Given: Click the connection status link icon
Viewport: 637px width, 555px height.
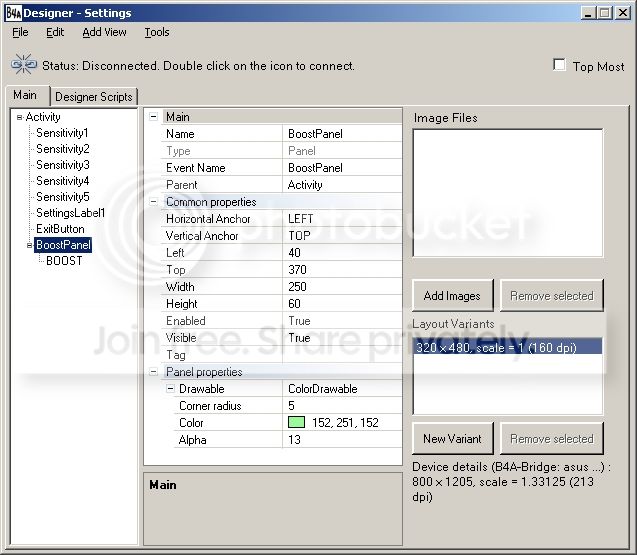Looking at the screenshot, I should click(24, 64).
